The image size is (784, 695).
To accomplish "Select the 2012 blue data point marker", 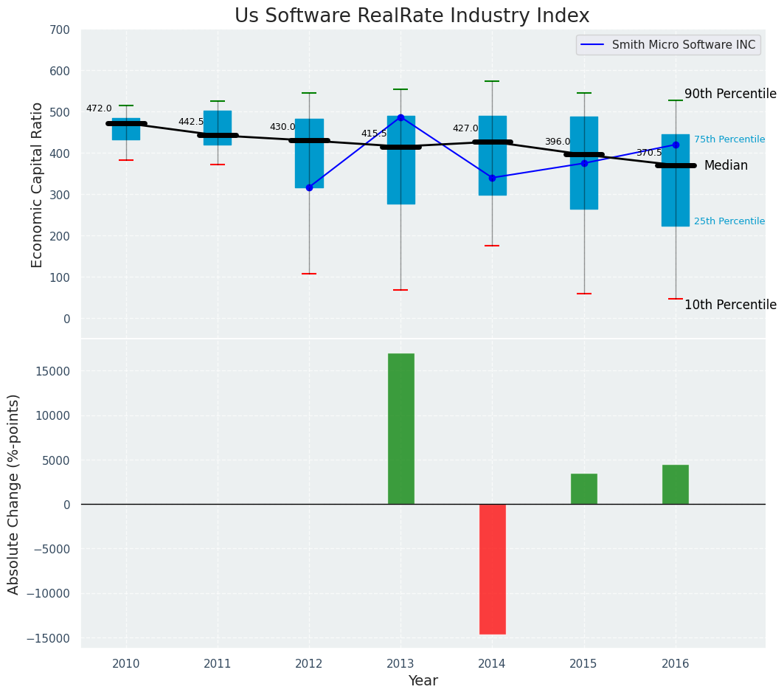I will [309, 187].
